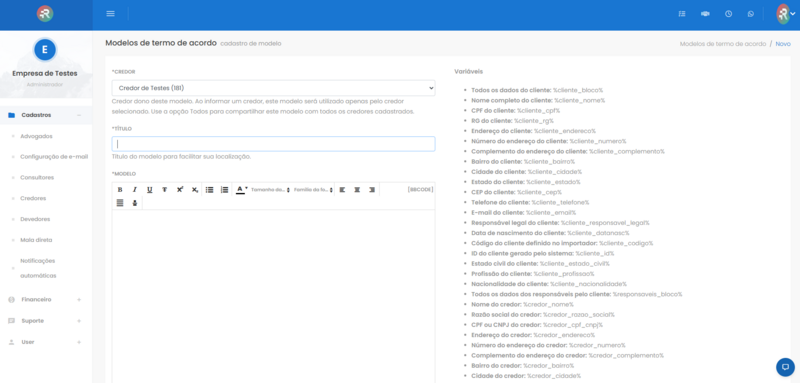Apply bold formatting in editor
This screenshot has height=383, width=800.
[120, 190]
